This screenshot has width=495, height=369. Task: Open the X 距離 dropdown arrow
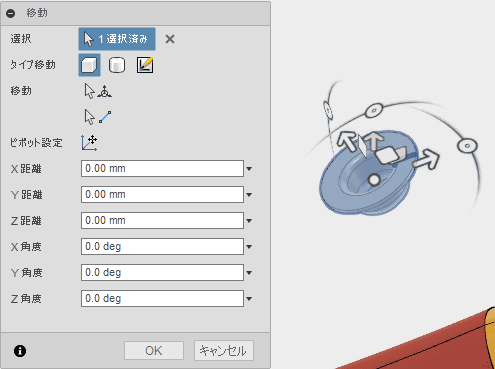(249, 169)
